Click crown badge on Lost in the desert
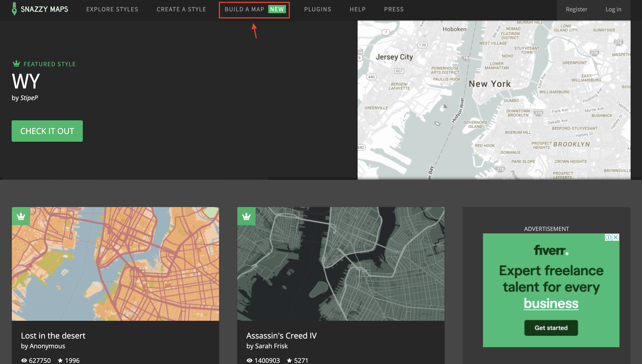The image size is (642, 364). pyautogui.click(x=21, y=216)
